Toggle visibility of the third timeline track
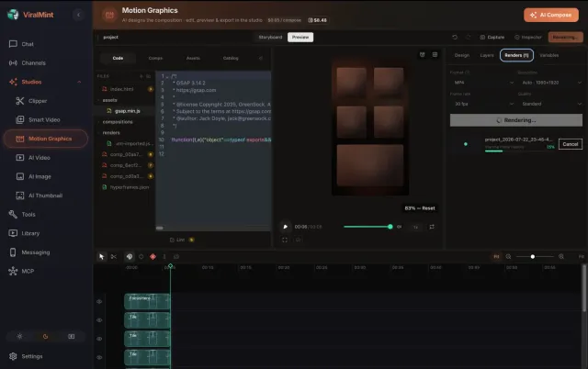Viewport: 588px width, 369px height. click(x=99, y=339)
